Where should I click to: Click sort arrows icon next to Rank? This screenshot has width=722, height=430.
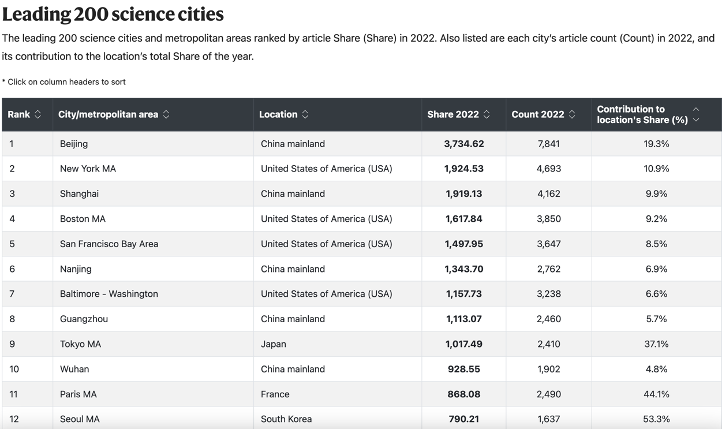point(38,114)
